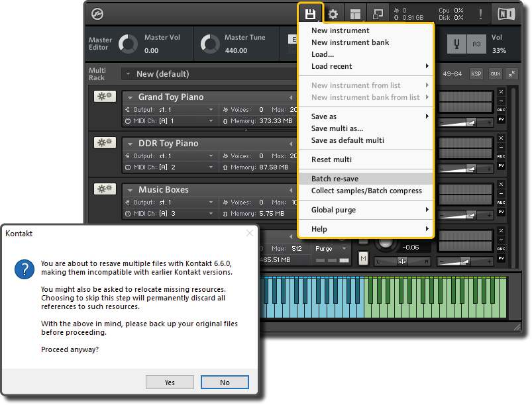Select the 49-64 rack page
532x405 pixels.
tap(452, 73)
